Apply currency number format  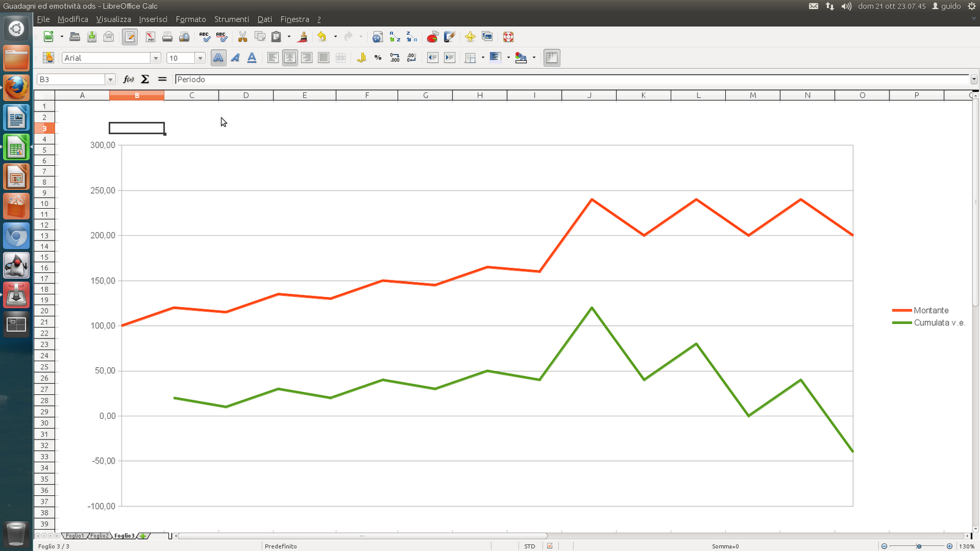click(x=361, y=58)
